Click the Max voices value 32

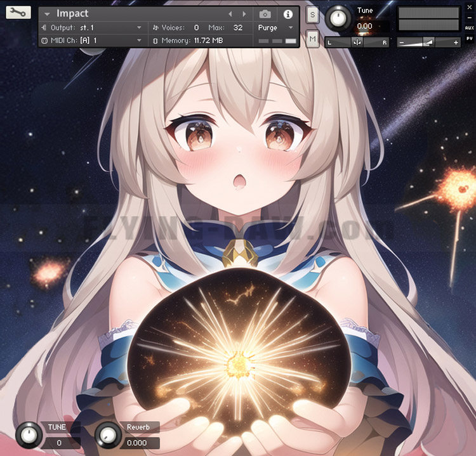238,28
